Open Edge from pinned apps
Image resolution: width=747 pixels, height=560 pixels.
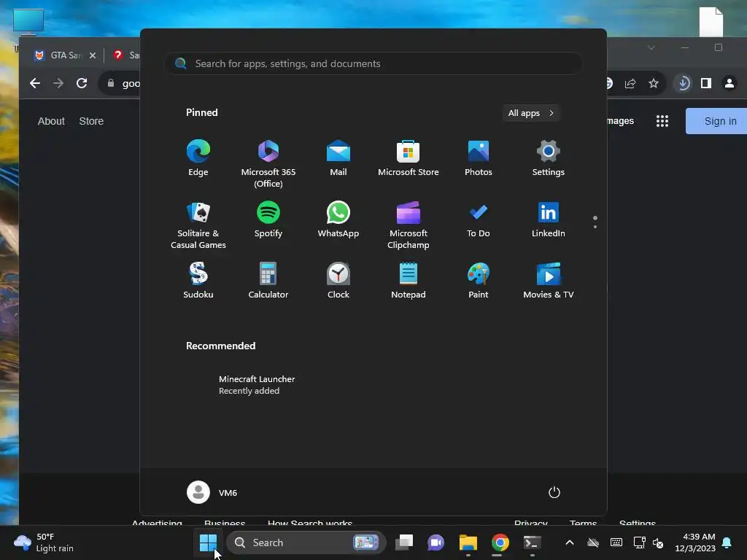coord(198,158)
